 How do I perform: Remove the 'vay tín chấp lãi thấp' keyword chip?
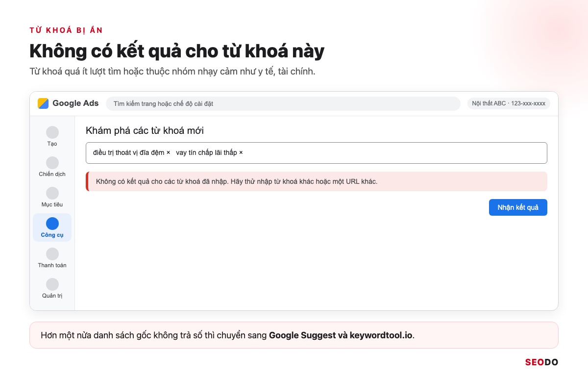[x=241, y=152]
